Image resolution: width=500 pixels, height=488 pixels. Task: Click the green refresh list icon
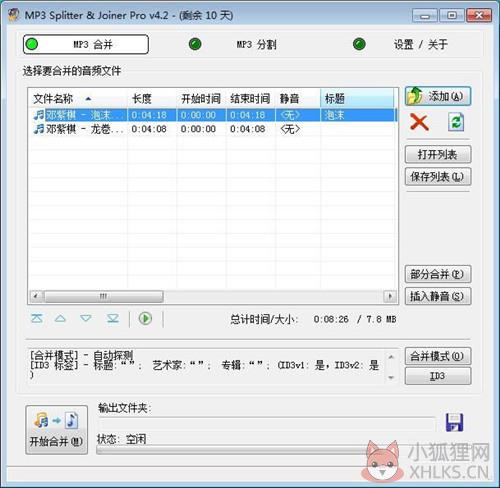(x=456, y=122)
